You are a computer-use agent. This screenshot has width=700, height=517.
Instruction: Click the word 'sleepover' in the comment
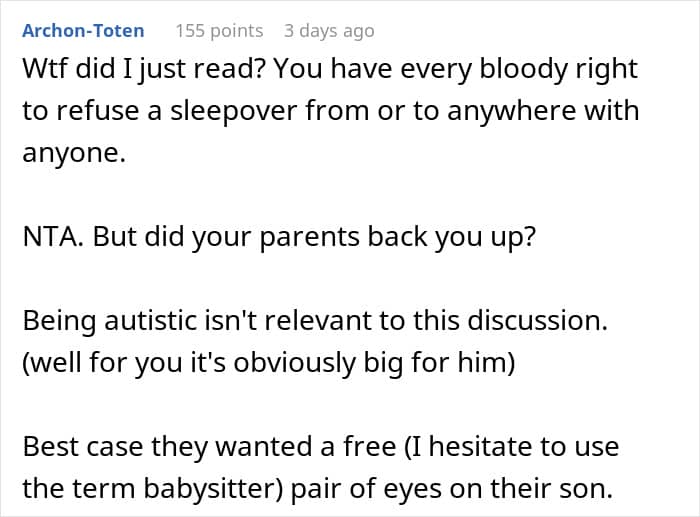[x=233, y=112]
